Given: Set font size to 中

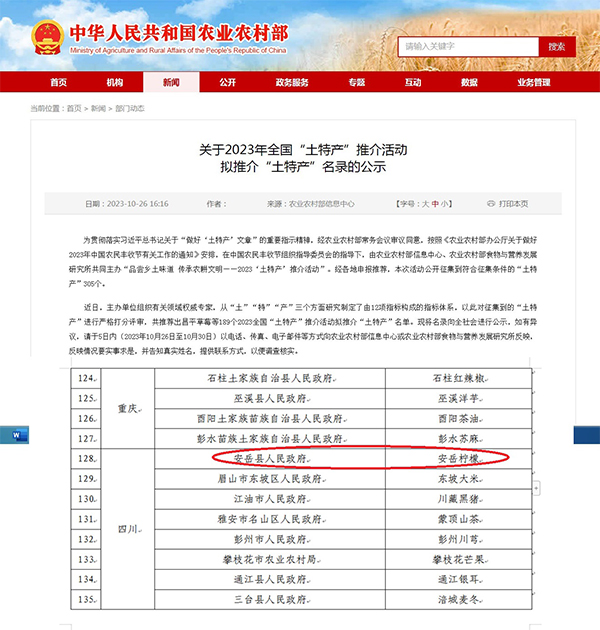Looking at the screenshot, I should point(437,203).
